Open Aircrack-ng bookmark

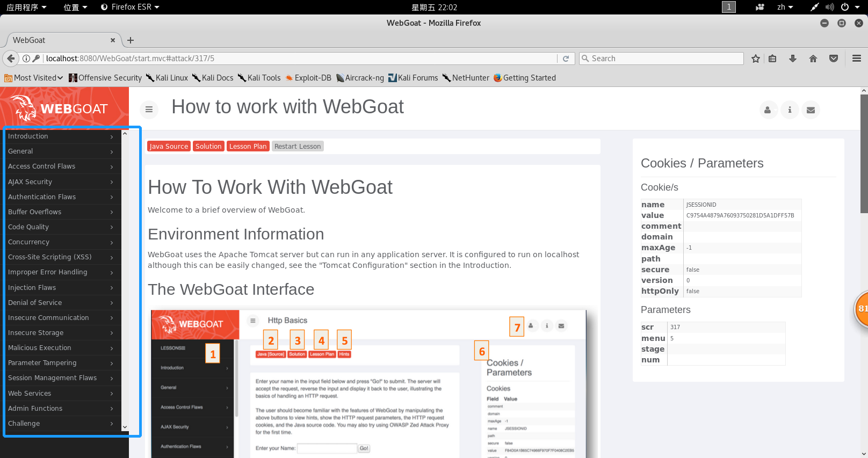point(360,78)
